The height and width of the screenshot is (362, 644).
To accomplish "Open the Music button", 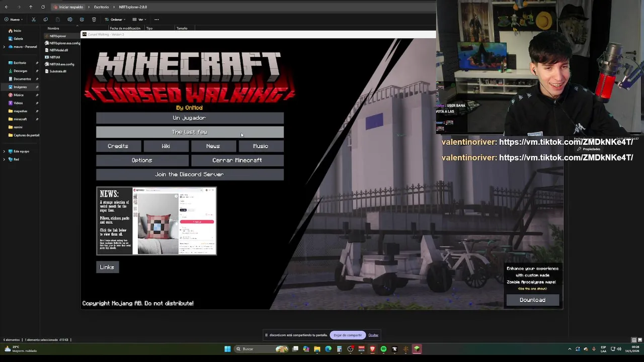I will 261,146.
